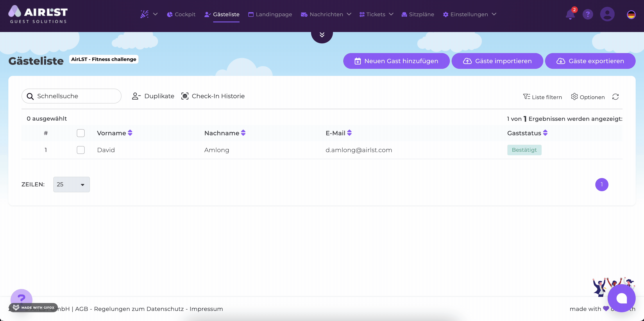Click the last name Amlong

point(216,150)
